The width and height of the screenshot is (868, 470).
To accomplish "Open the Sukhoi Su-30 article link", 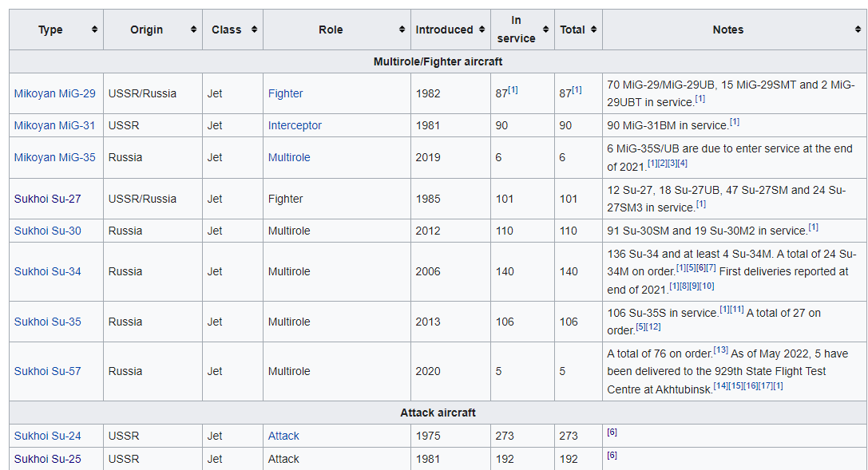I will 48,231.
